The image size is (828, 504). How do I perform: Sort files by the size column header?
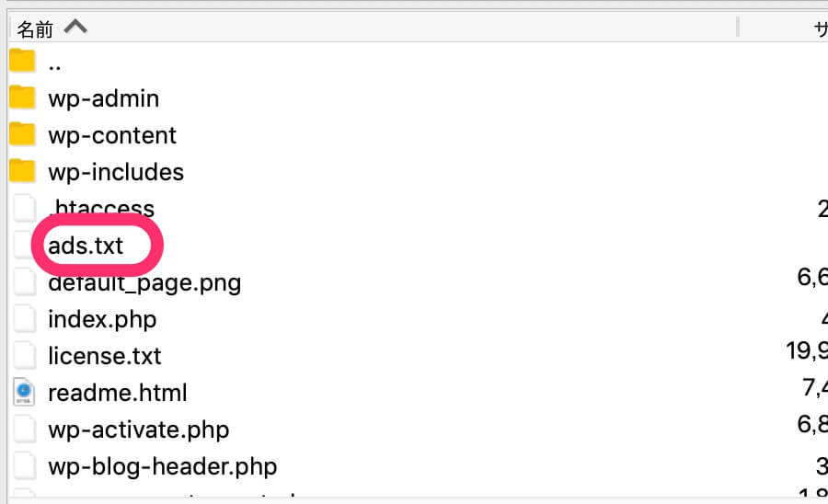[x=819, y=29]
